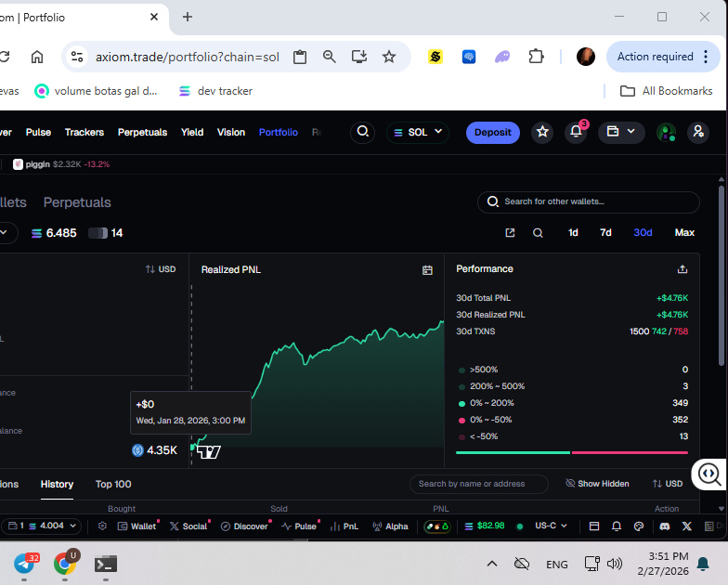Expand the 4.004 wallet selector in bottom bar
This screenshot has height=585, width=728.
(x=42, y=526)
